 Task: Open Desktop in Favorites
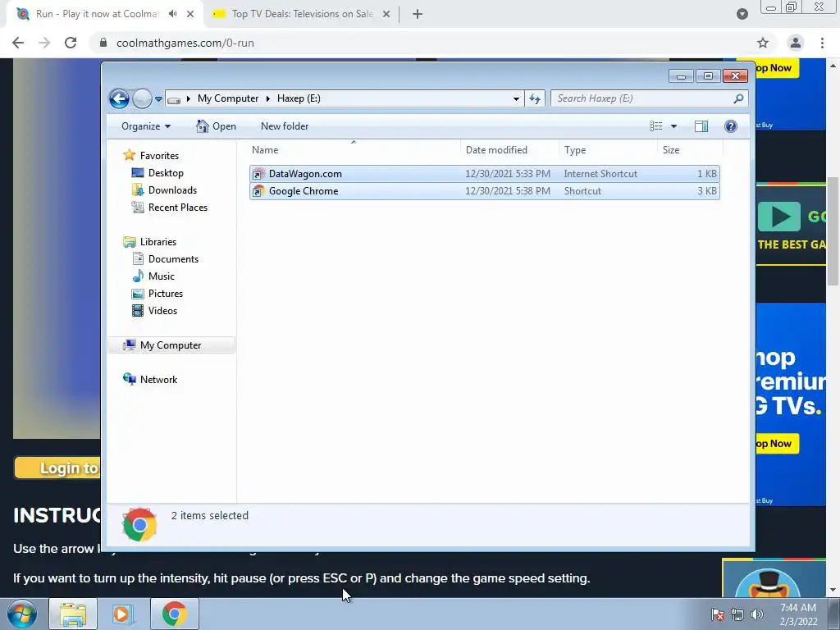pos(166,173)
